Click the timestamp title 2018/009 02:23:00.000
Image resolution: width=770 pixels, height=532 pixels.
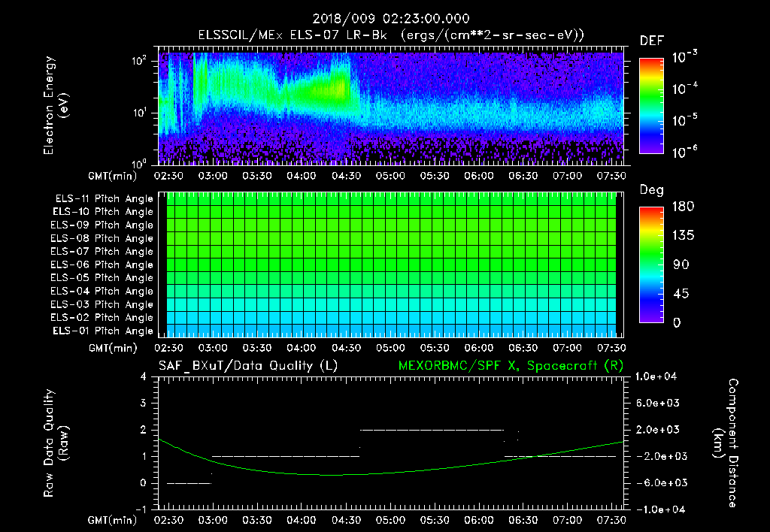tap(391, 19)
